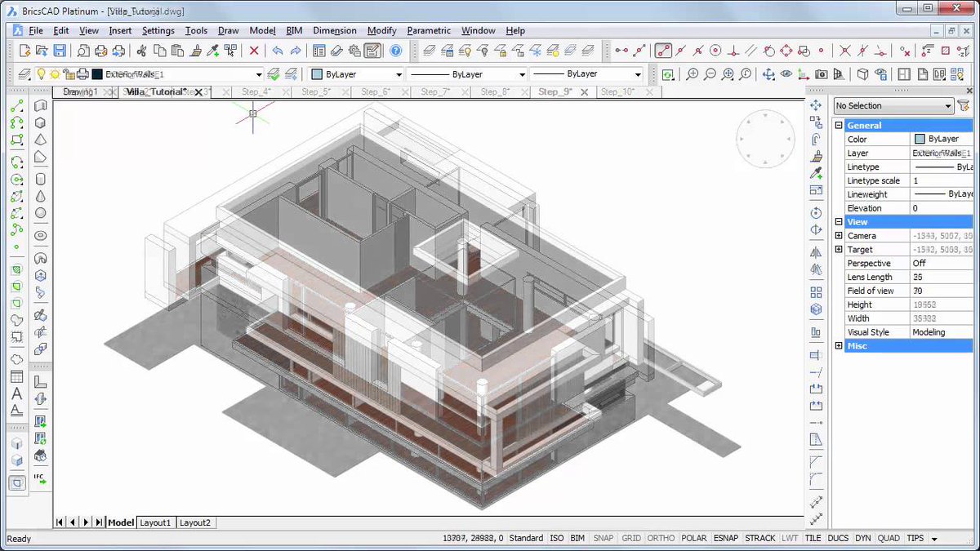Click the Cut scissors icon
Screen dimensions: 980x551
141,51
